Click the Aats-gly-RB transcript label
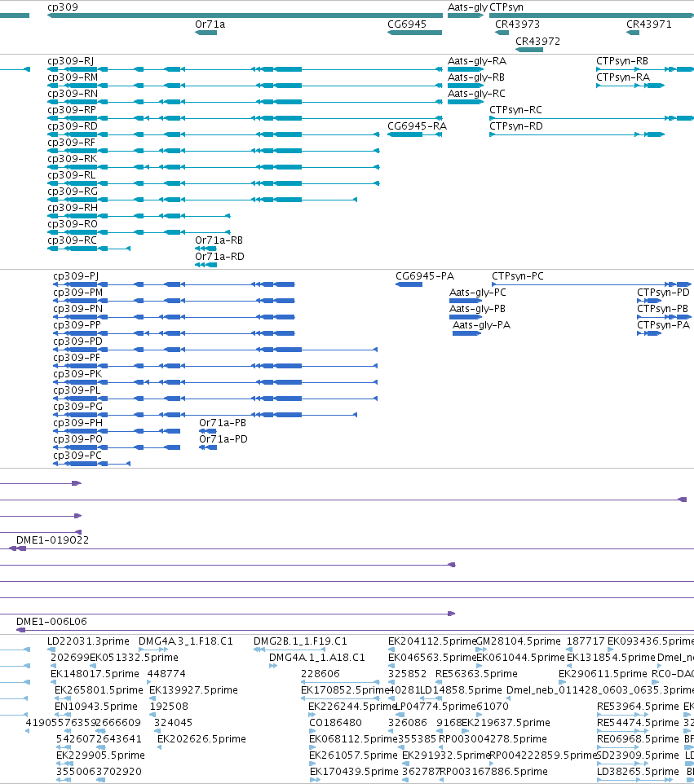Screen dimensions: 694x784 476,77
